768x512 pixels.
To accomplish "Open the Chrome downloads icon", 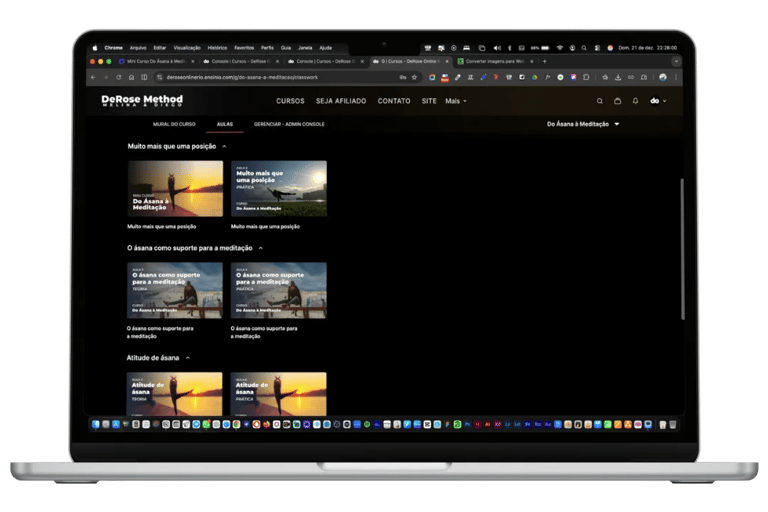I will point(618,77).
